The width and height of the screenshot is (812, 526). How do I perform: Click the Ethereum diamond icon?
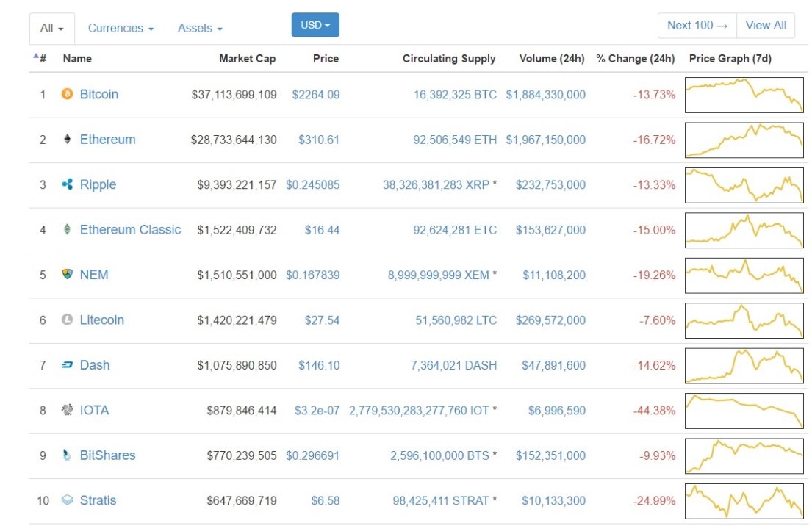coord(67,139)
